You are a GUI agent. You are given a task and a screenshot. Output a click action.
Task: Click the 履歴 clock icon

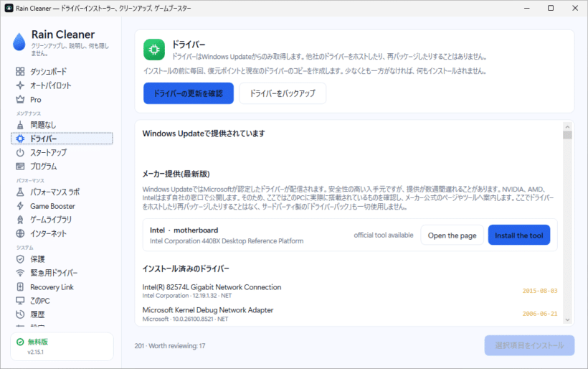[x=20, y=314]
